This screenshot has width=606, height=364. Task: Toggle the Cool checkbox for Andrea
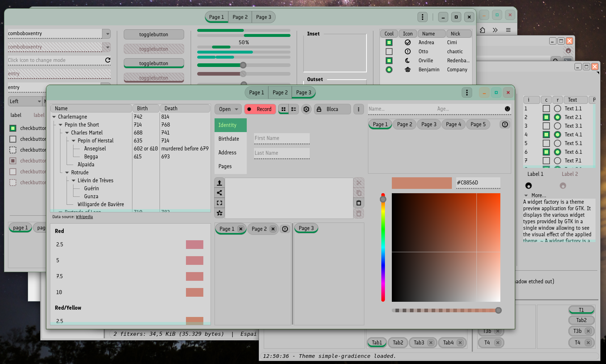389,42
